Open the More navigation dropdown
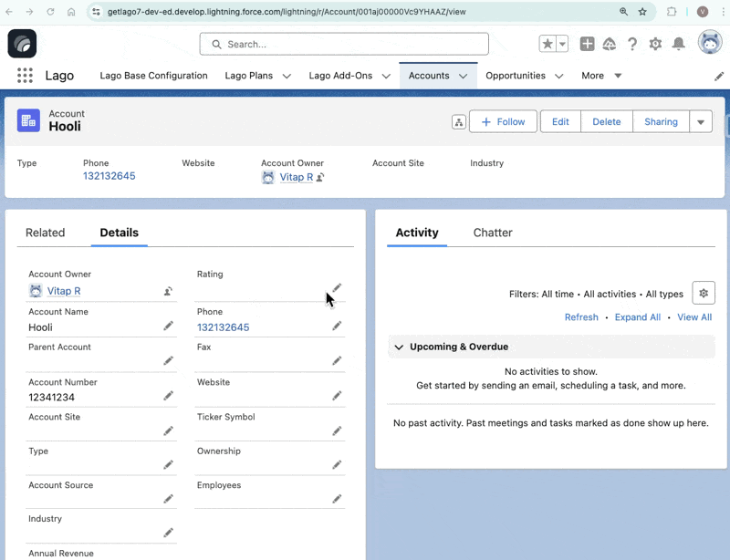 click(x=601, y=76)
